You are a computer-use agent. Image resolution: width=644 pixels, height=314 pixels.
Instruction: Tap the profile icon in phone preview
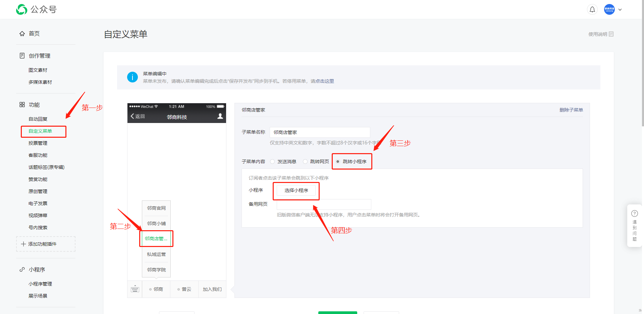click(220, 116)
